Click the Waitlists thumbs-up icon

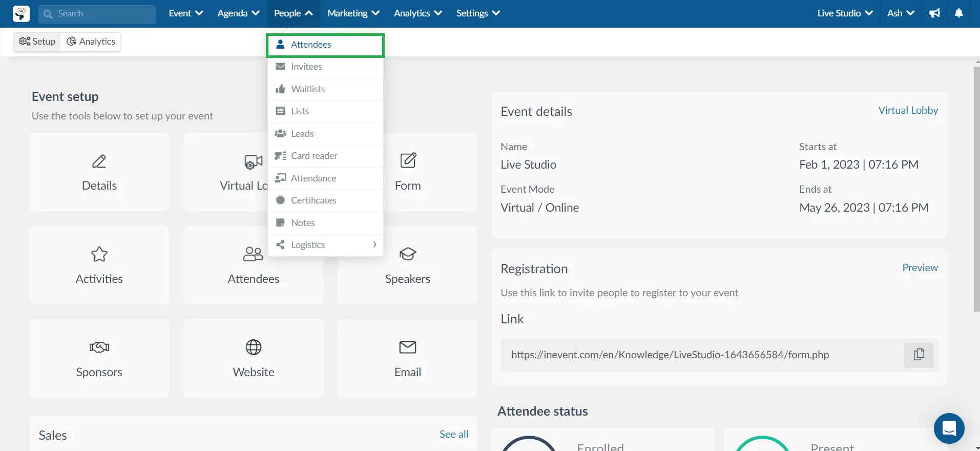[x=280, y=89]
